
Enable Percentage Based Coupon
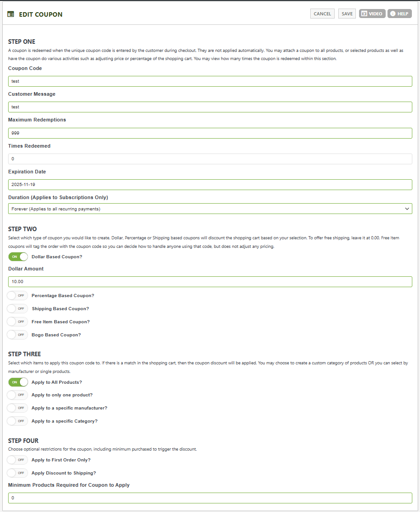tap(18, 296)
